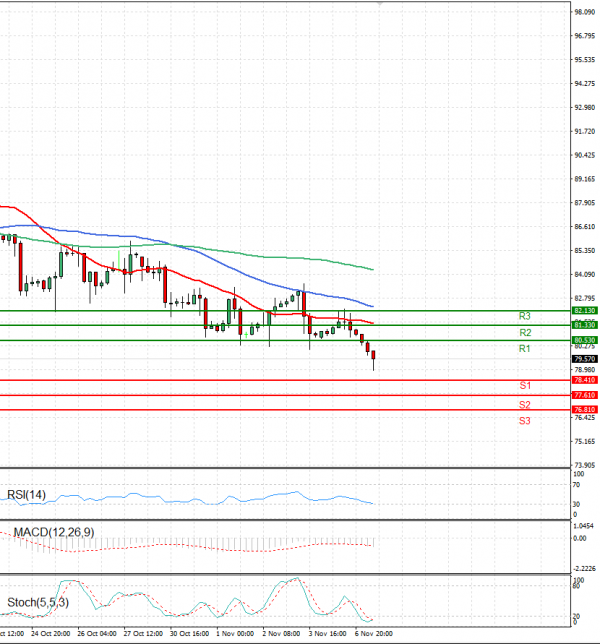600x644 pixels.
Task: Click the MACD scale value -2.2226
Action: tap(584, 569)
